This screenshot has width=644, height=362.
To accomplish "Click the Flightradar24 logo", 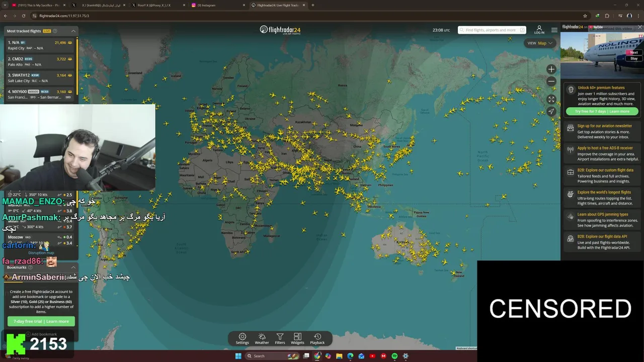I will pyautogui.click(x=280, y=30).
